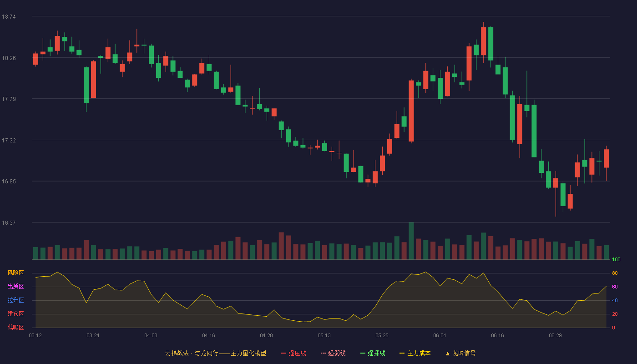The image size is (637, 364).
Task: Click the 出货区 zone label
Action: pos(15,287)
